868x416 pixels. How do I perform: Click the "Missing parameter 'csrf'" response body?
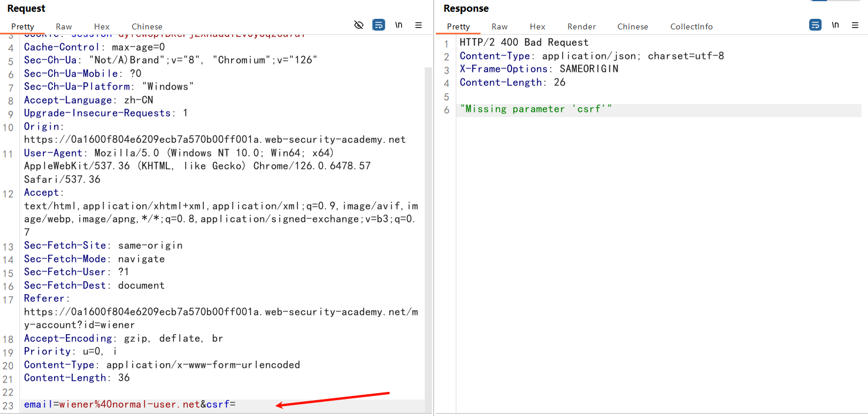536,109
